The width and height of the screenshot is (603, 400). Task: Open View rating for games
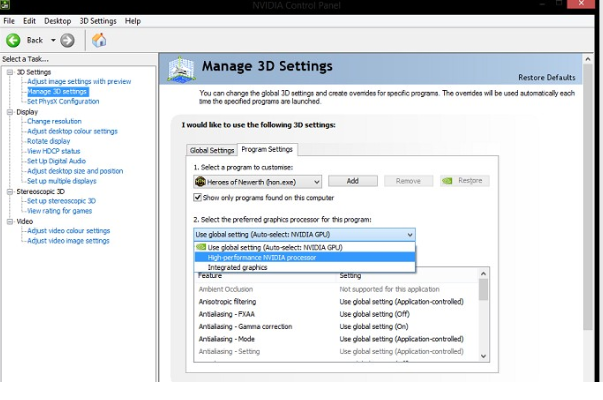click(x=59, y=211)
